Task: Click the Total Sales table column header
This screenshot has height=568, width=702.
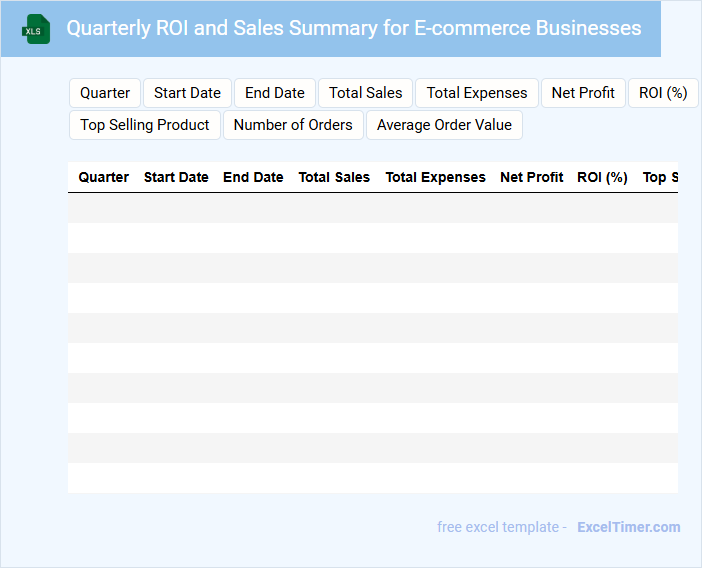Action: pos(334,177)
